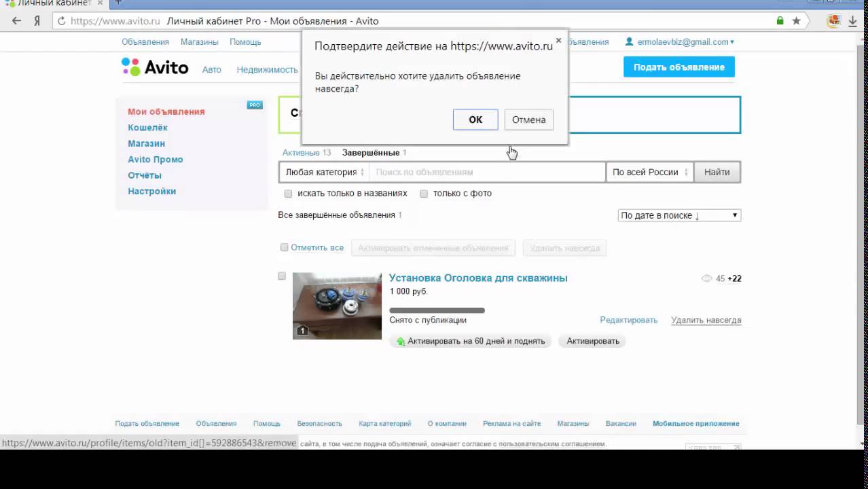
Task: Check the 'Отметить все' checkbox
Action: point(285,247)
